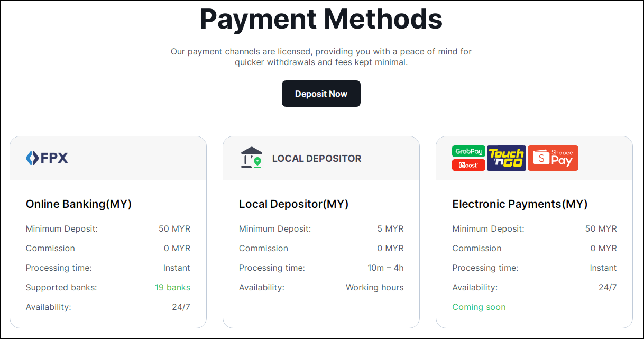The width and height of the screenshot is (644, 339).
Task: Click Online Banking's 24/7 availability value
Action: [x=181, y=307]
